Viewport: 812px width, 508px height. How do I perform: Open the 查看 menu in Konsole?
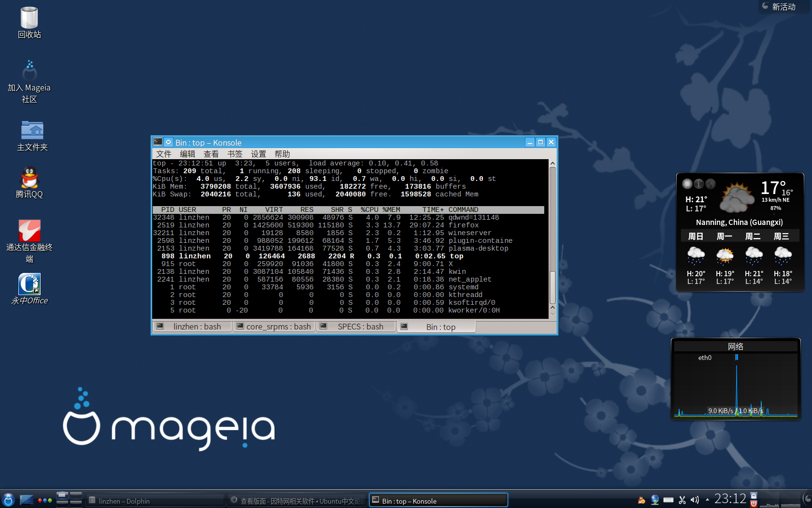(x=211, y=154)
